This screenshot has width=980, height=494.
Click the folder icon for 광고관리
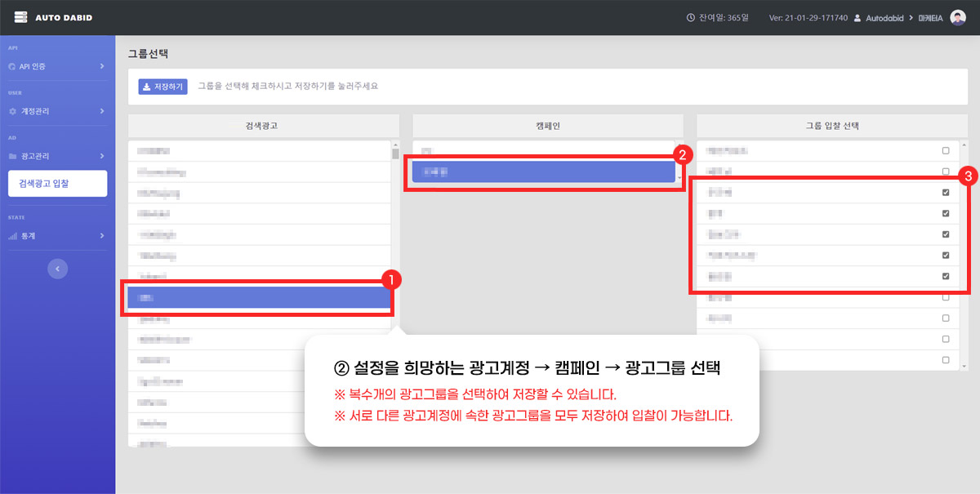click(x=12, y=156)
